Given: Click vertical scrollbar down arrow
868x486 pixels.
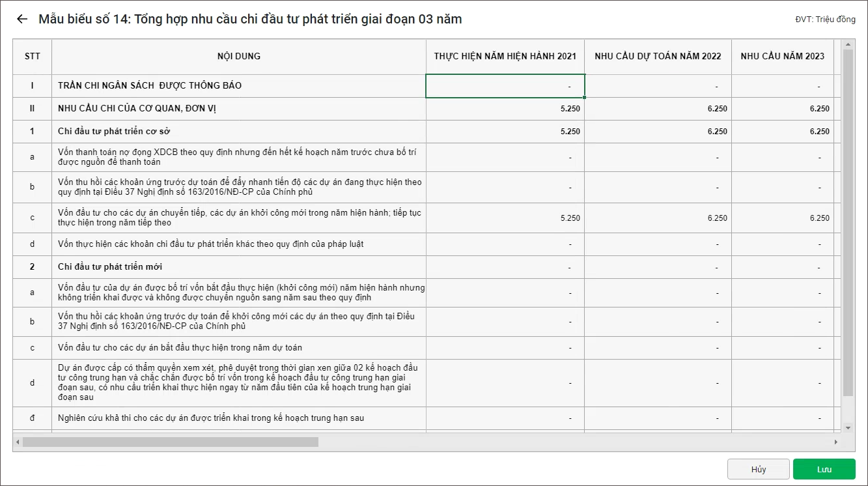Looking at the screenshot, I should click(x=848, y=427).
